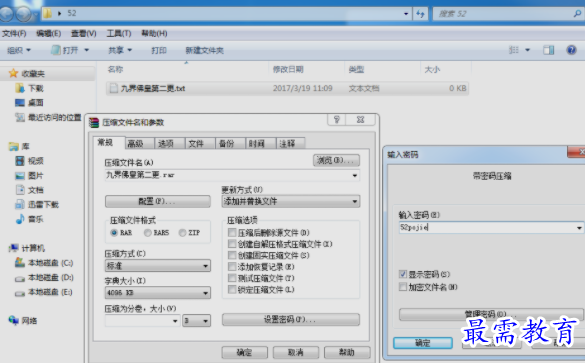The image size is (585, 363).
Task: Open the view options icon in toolbar
Action: (x=514, y=50)
